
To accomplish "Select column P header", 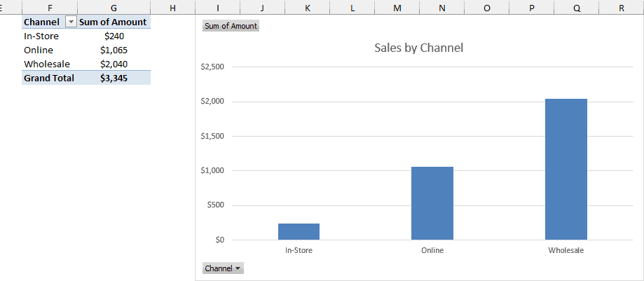I will tap(532, 8).
